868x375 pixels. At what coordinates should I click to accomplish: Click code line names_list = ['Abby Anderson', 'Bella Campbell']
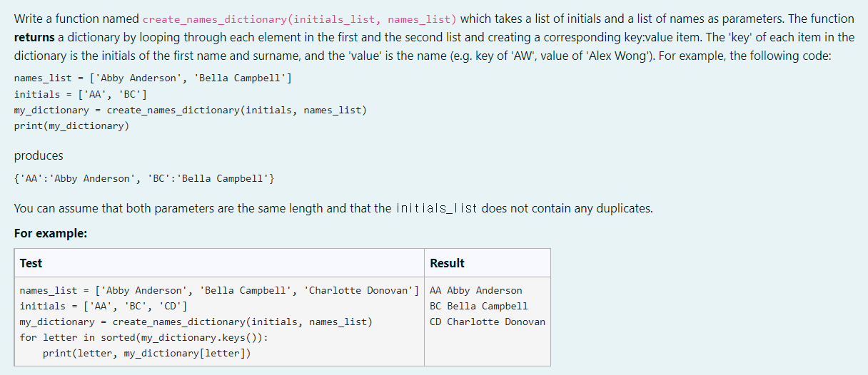tap(153, 78)
